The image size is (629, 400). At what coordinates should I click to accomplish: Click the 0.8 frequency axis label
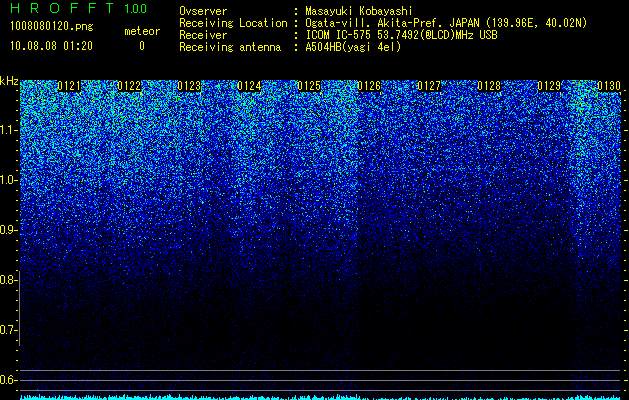9,280
